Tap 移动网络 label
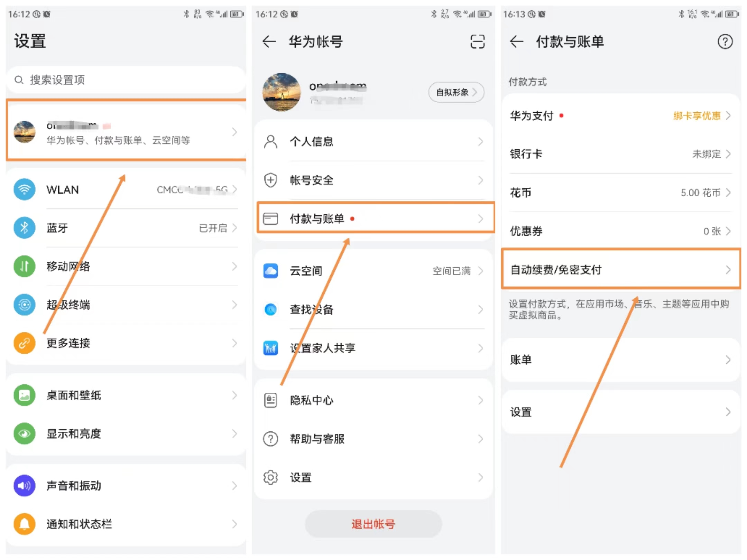 (x=68, y=266)
